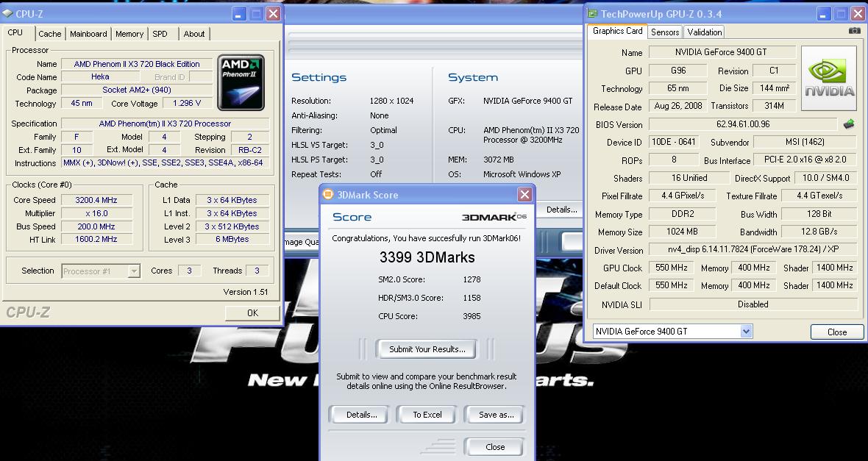The height and width of the screenshot is (461, 868).
Task: Click the Device ID field 10DE - 0641
Action: pyautogui.click(x=673, y=142)
